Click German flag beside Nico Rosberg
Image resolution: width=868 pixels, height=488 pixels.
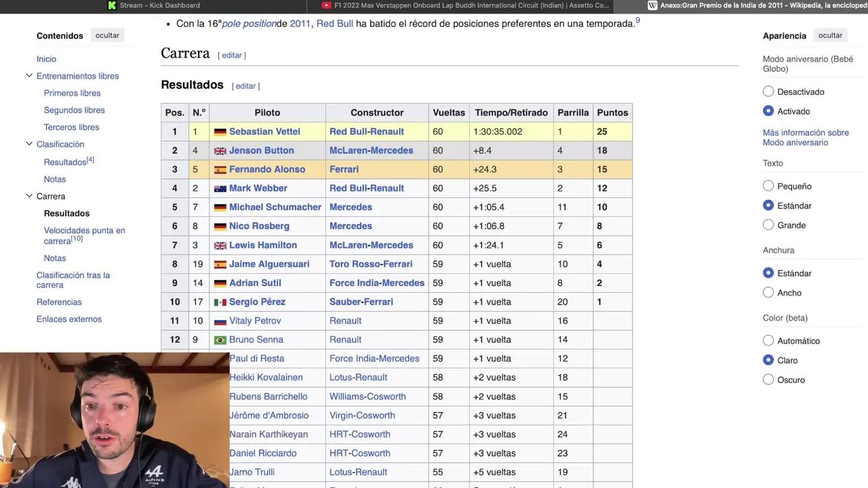[220, 226]
